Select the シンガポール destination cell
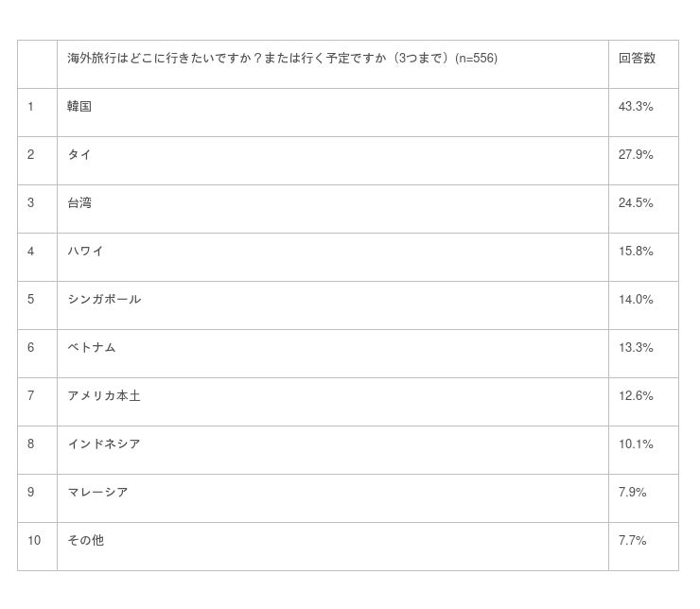700x609 pixels. [x=104, y=300]
